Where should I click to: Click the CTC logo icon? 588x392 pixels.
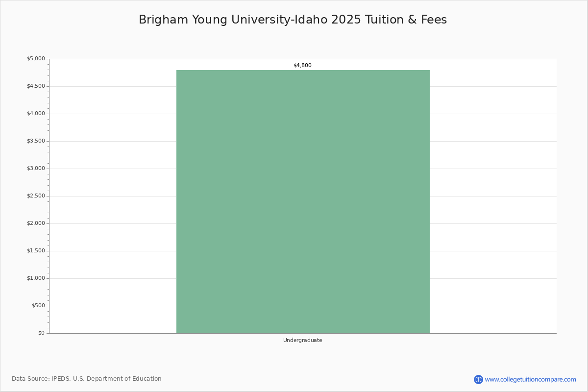(478, 379)
